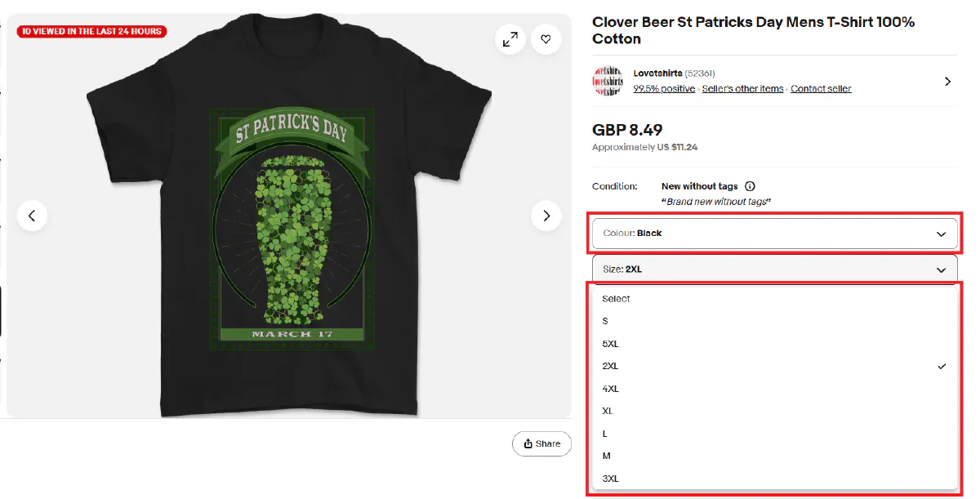Open the 99.5% positive feedback link
The height and width of the screenshot is (499, 980).
(x=664, y=88)
